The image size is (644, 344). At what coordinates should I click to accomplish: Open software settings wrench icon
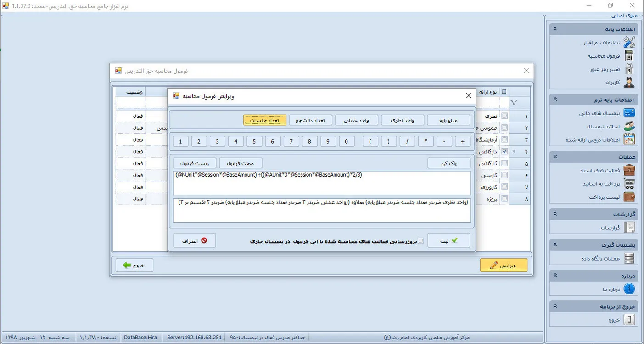point(629,43)
